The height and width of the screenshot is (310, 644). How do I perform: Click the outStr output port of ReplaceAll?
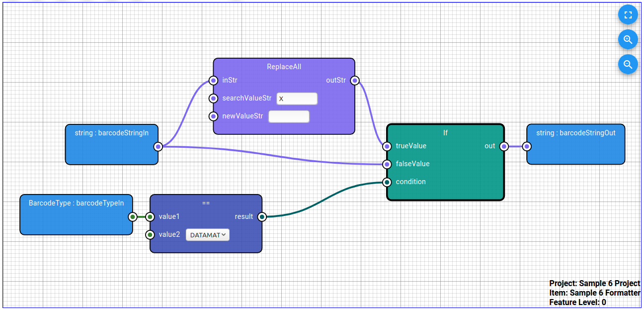(355, 80)
